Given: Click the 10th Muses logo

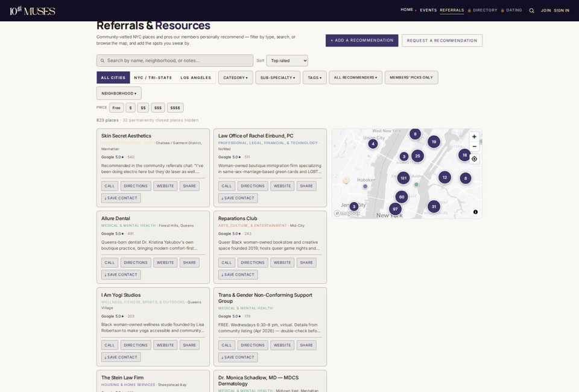Looking at the screenshot, I should (32, 11).
